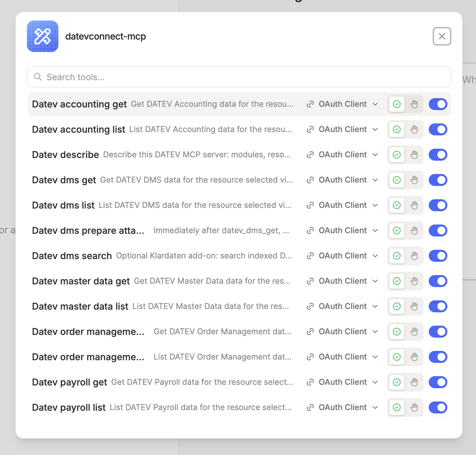476x455 pixels.
Task: Select the Datev describe tool name
Action: [x=66, y=155]
